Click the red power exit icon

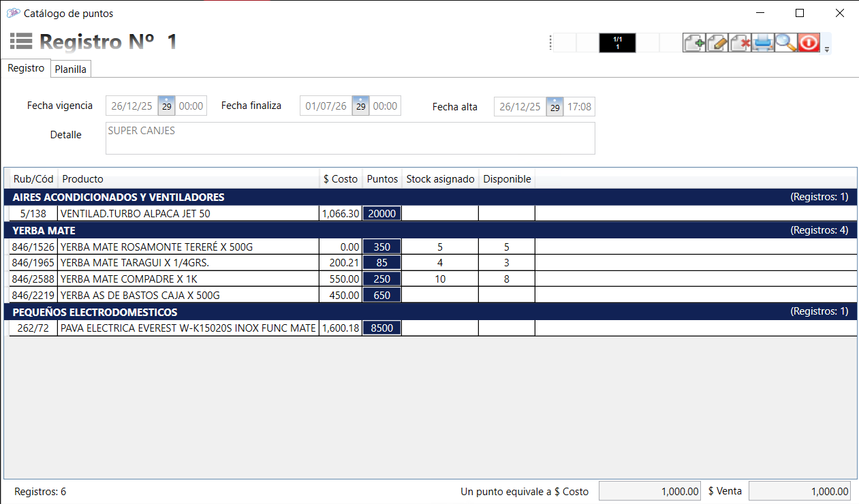pyautogui.click(x=809, y=42)
